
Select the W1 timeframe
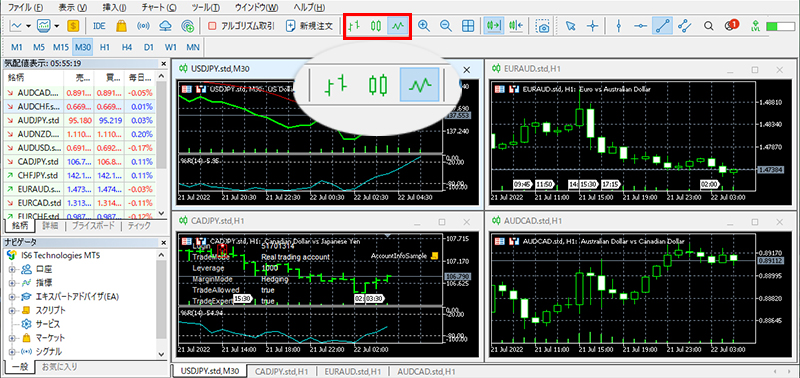click(170, 47)
